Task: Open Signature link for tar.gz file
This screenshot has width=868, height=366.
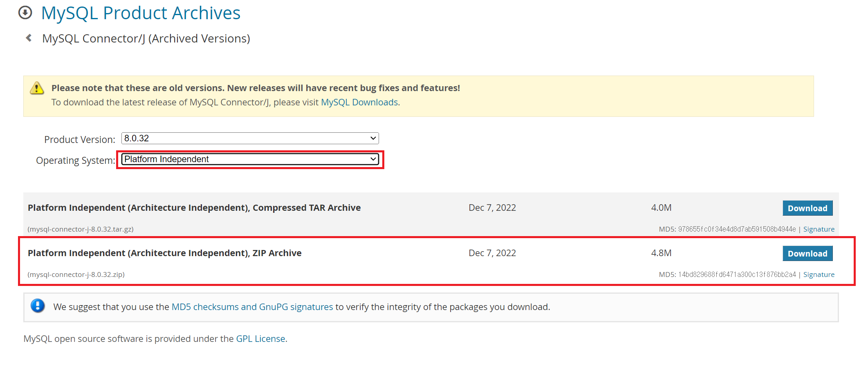Action: pos(819,229)
